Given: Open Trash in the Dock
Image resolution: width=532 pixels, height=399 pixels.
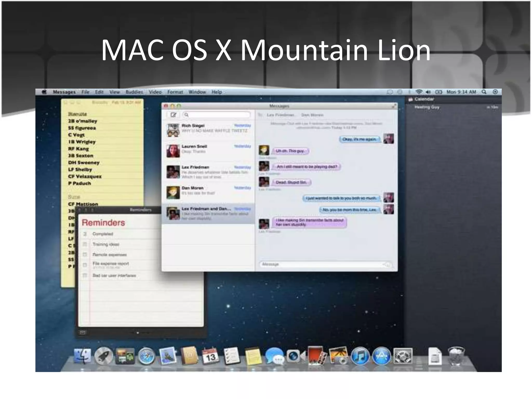Looking at the screenshot, I should 456,356.
